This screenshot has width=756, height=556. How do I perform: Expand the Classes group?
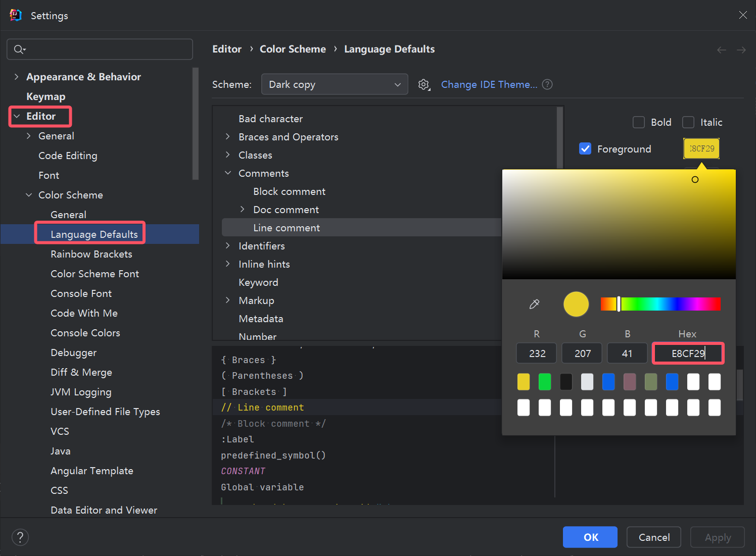228,155
